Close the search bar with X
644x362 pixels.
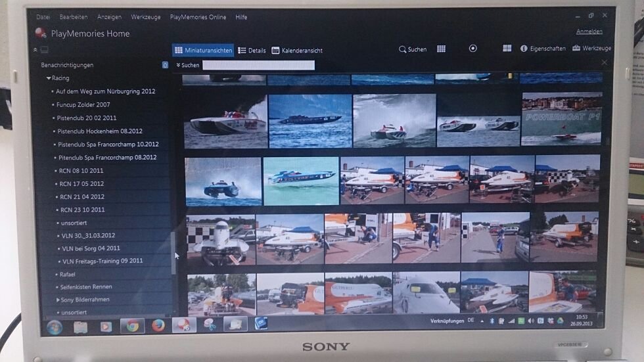coord(604,62)
